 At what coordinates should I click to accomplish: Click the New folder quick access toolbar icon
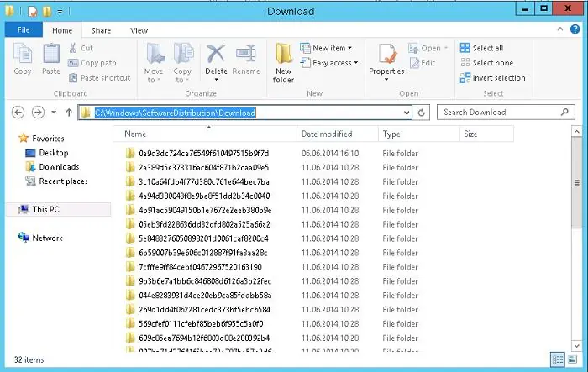(x=47, y=12)
